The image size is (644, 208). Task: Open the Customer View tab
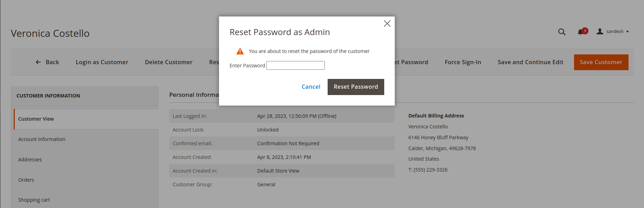click(x=36, y=119)
